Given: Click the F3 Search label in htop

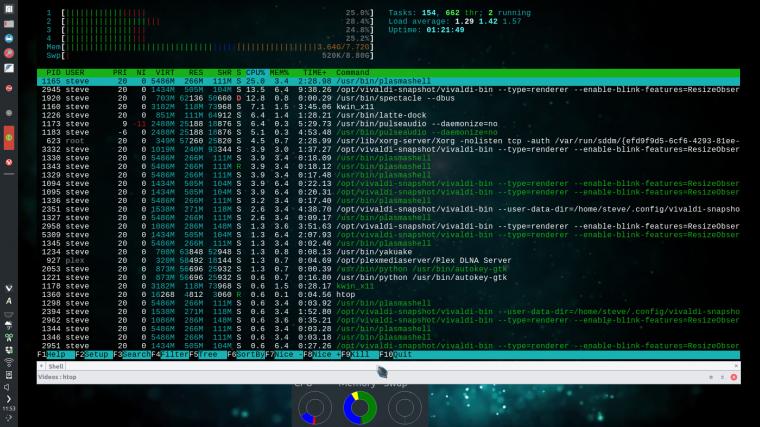Looking at the screenshot, I should (132, 355).
